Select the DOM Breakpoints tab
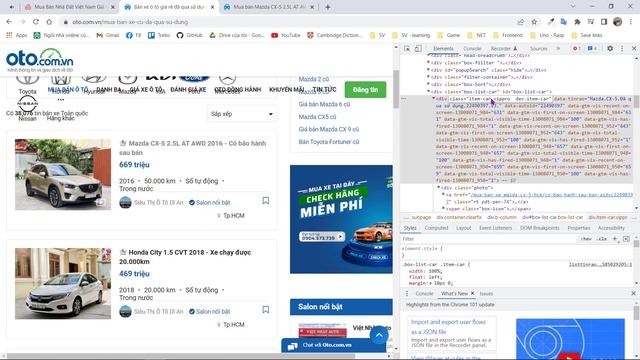 pyautogui.click(x=540, y=228)
